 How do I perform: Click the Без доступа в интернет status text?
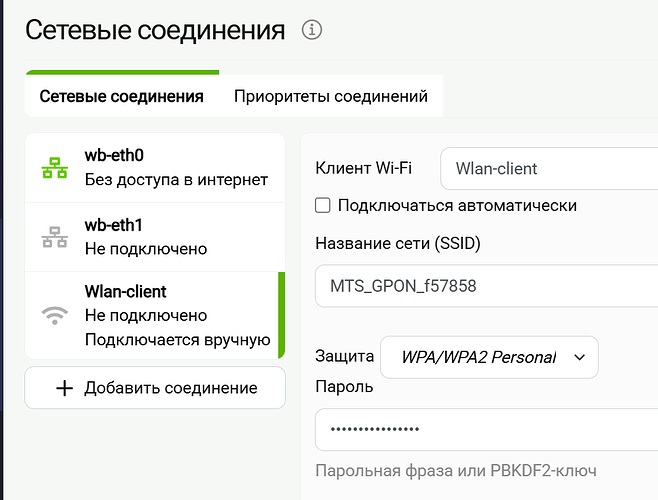coord(176,180)
